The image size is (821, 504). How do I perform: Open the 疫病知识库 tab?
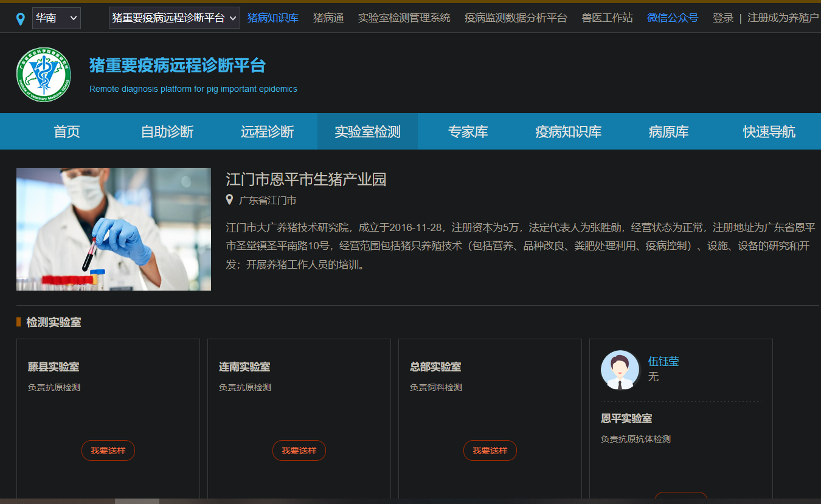(568, 131)
